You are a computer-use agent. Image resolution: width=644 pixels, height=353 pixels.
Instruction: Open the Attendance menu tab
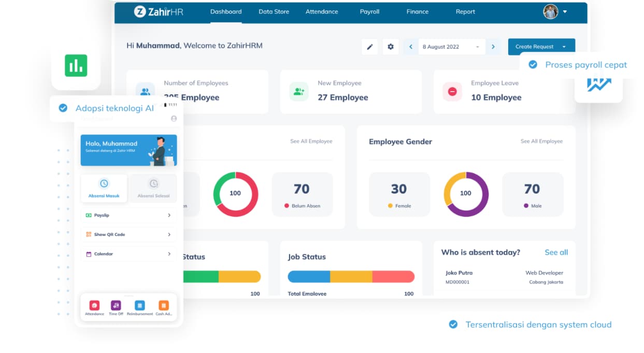[322, 11]
